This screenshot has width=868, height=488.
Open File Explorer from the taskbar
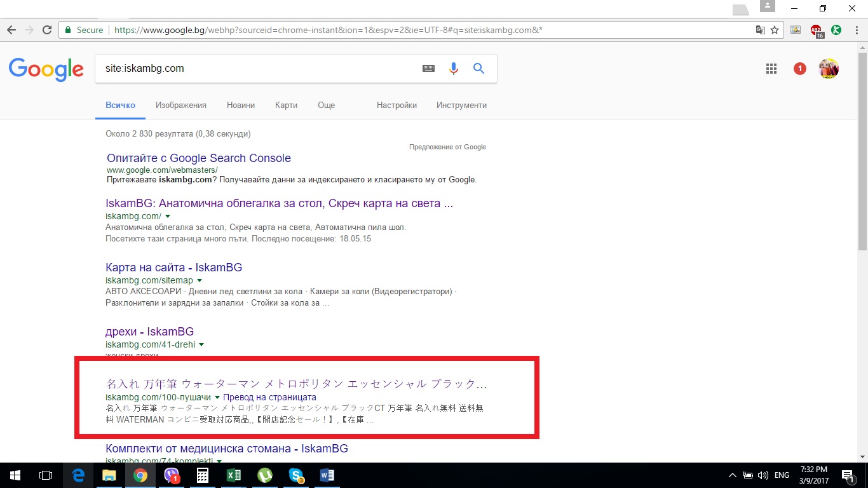tap(109, 475)
